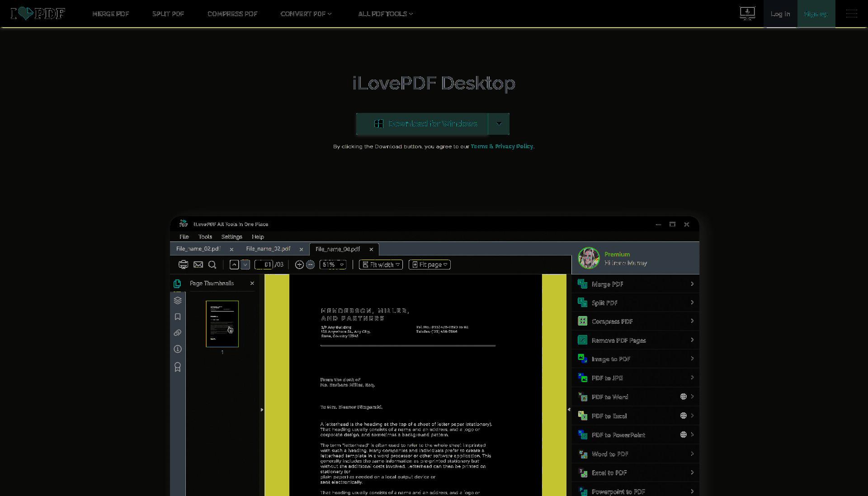
Task: Open download options arrow beside Download button
Action: coord(499,123)
